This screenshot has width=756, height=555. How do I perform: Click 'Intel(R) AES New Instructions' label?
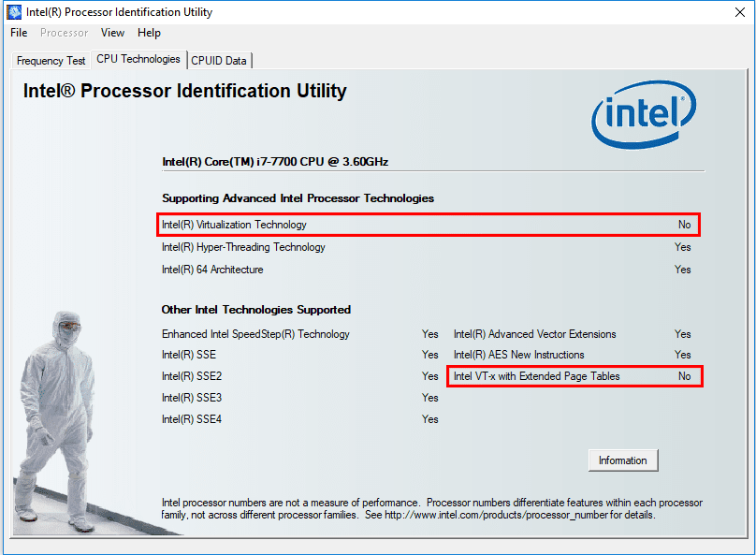pyautogui.click(x=518, y=355)
